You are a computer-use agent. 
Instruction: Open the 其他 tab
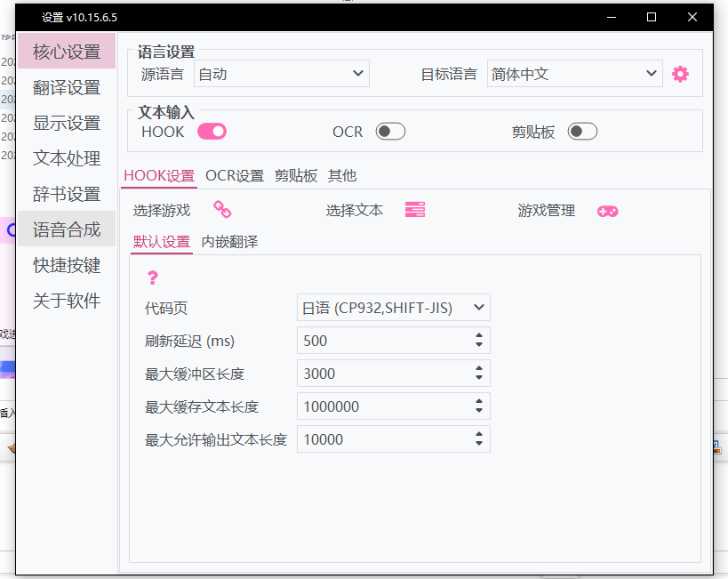[342, 176]
